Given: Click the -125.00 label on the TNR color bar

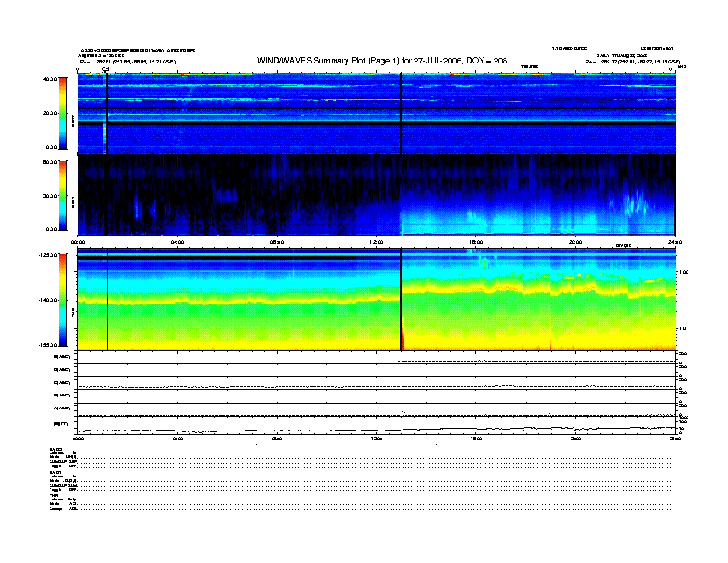Looking at the screenshot, I should click(x=48, y=255).
